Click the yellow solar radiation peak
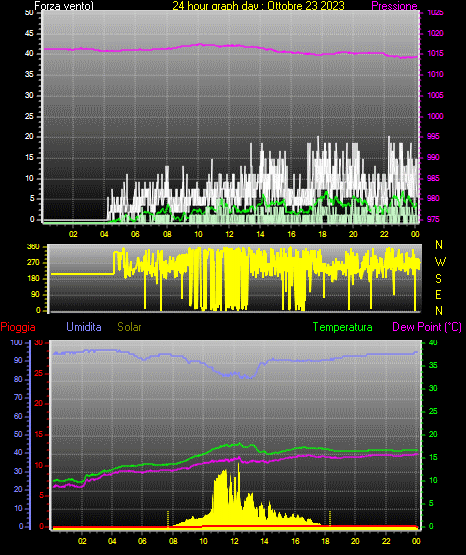 [x=238, y=465]
